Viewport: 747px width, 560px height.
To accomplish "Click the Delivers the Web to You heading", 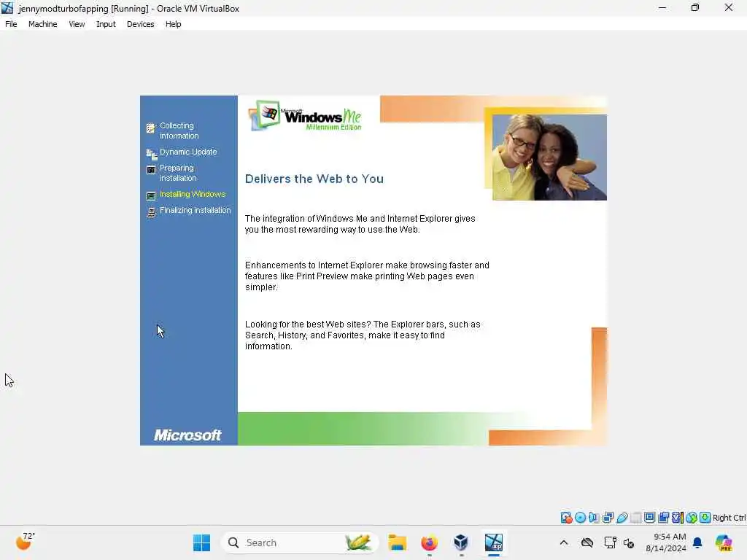I will [x=314, y=179].
